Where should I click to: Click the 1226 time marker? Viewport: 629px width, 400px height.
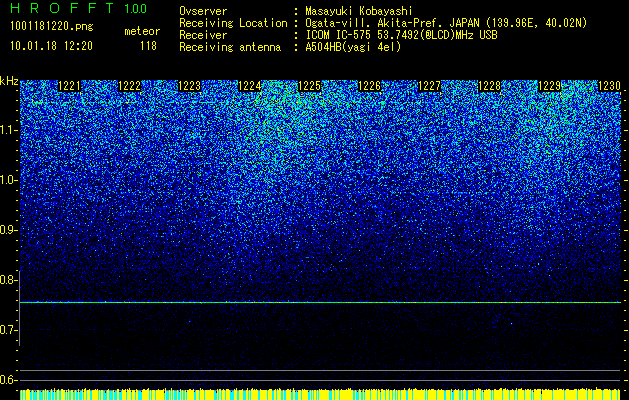369,86
